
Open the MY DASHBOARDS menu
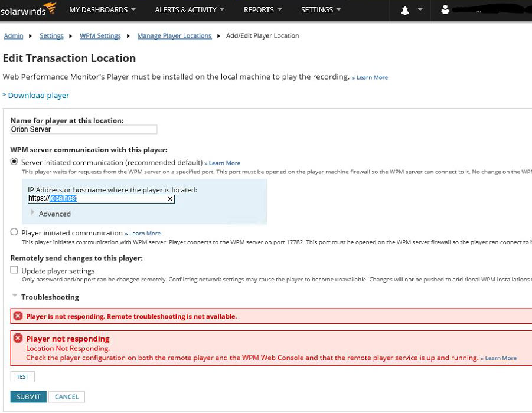(102, 10)
